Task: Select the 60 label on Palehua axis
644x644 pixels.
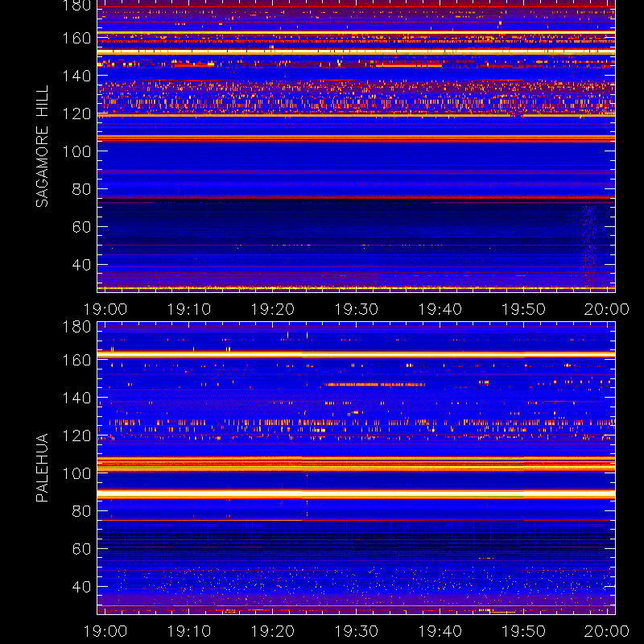Action: [81, 549]
